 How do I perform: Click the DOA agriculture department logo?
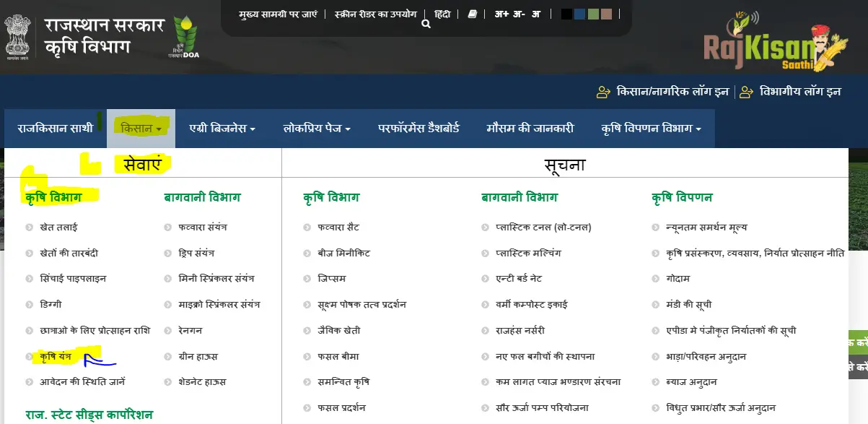[x=184, y=38]
